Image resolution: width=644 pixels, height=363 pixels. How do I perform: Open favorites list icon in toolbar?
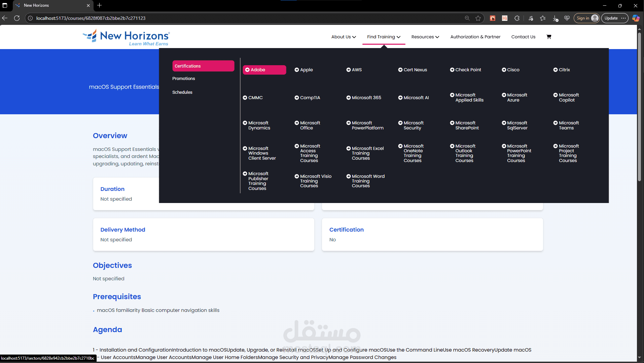pyautogui.click(x=543, y=18)
